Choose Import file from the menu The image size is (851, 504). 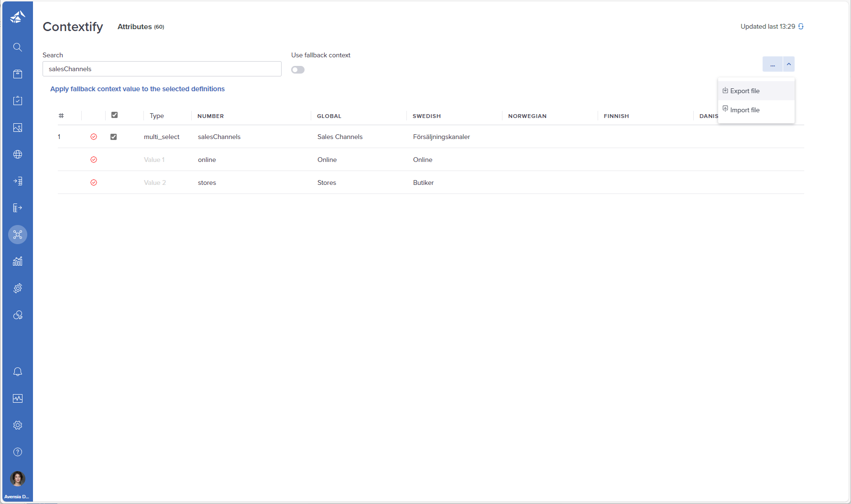[x=744, y=110]
